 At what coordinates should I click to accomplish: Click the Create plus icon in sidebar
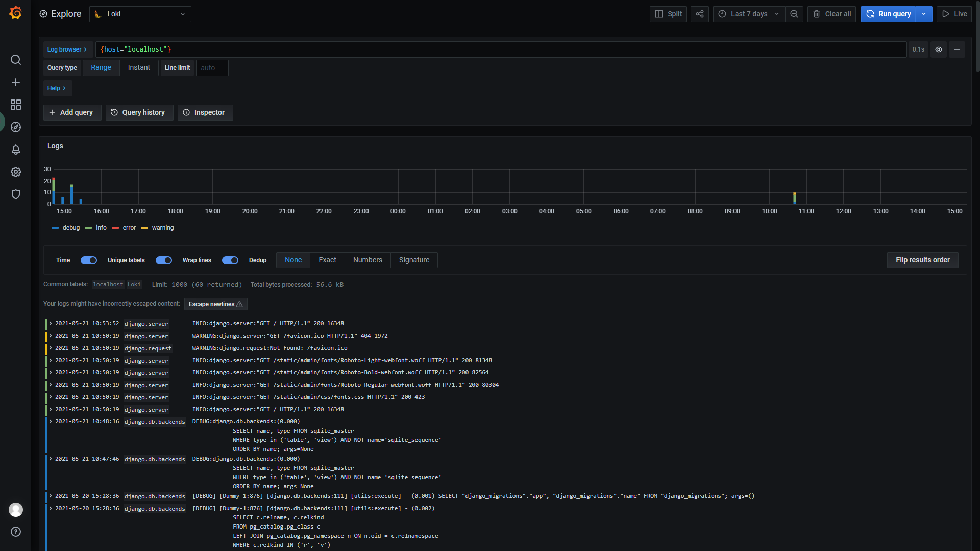click(16, 82)
